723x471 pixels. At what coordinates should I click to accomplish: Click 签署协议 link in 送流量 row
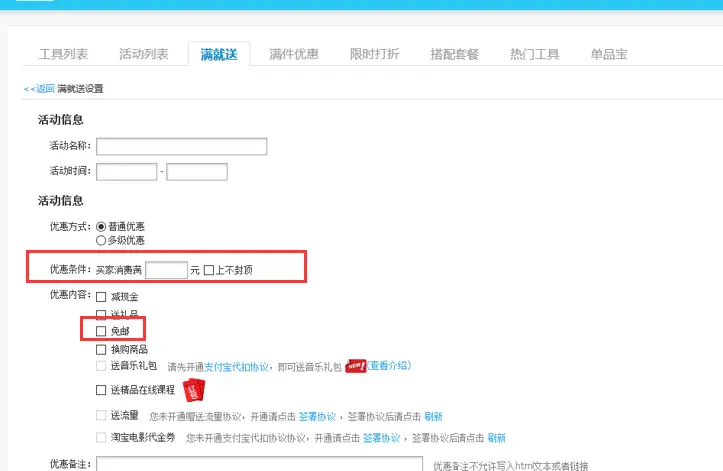317,417
